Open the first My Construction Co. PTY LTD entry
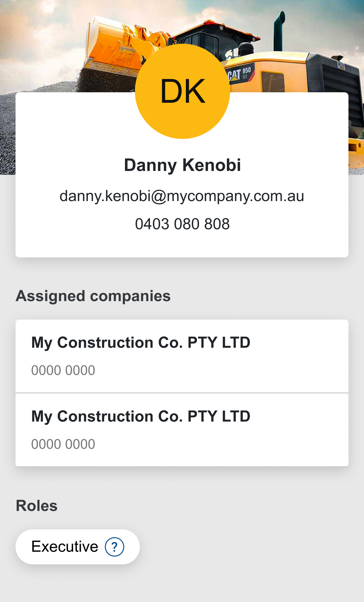 point(141,343)
